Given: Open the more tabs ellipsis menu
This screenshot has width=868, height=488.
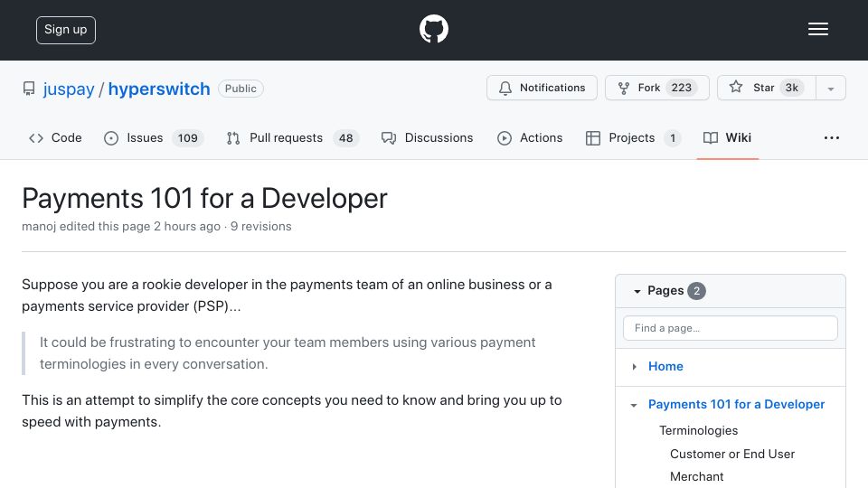Looking at the screenshot, I should coord(832,137).
